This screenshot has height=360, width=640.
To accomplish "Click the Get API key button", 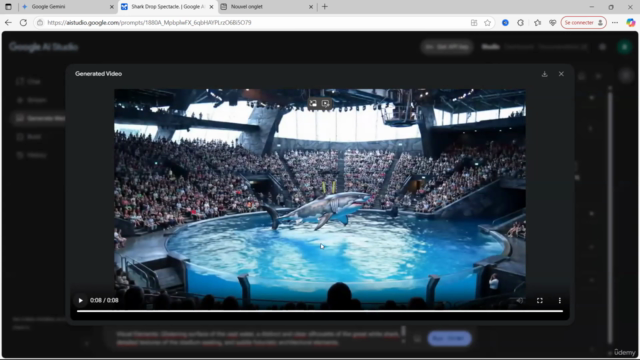I will (447, 47).
